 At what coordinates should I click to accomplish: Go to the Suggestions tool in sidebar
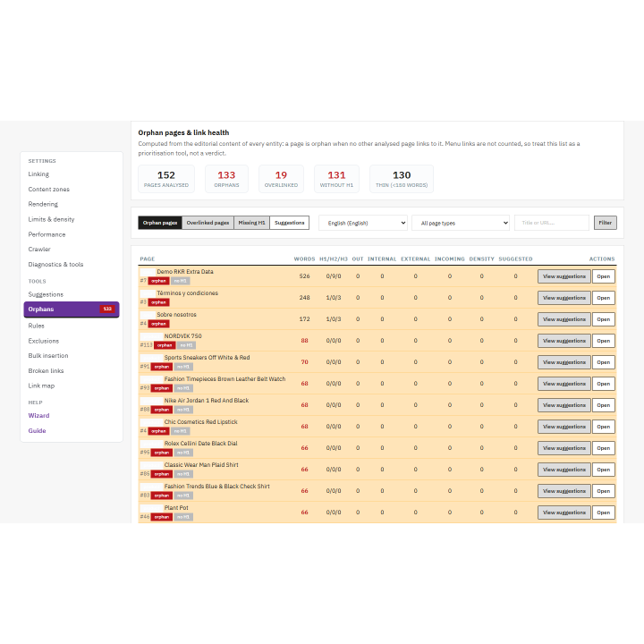click(46, 294)
